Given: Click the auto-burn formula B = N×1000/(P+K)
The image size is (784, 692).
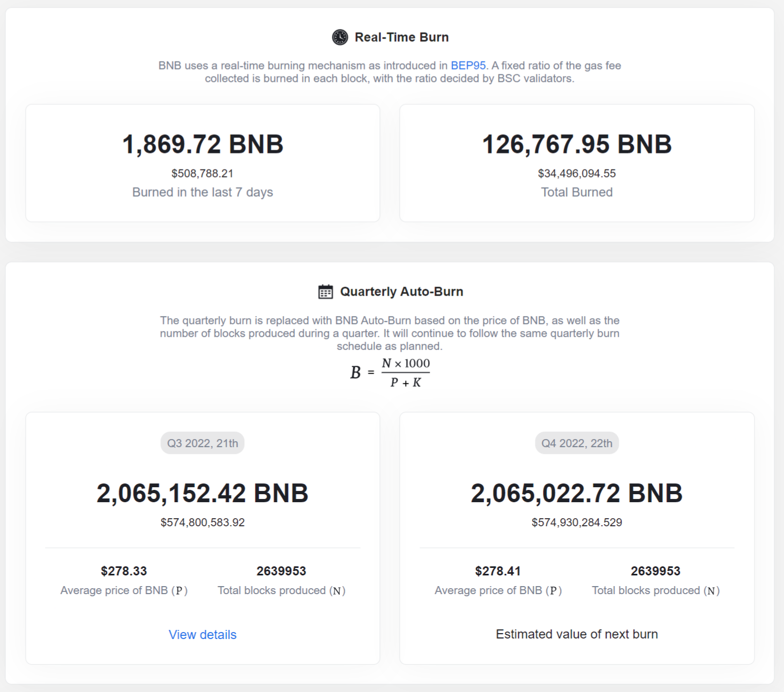Looking at the screenshot, I should coord(390,372).
